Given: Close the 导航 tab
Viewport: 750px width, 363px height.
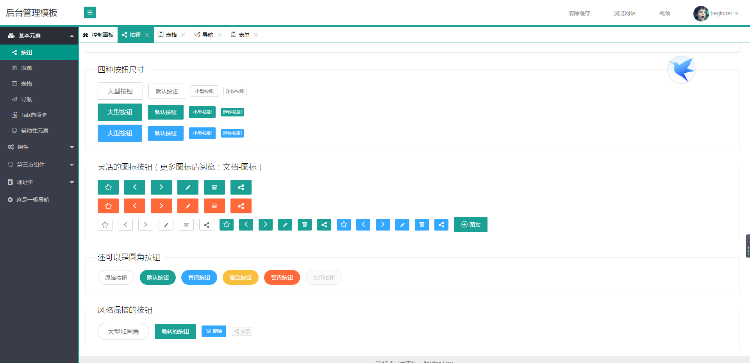Looking at the screenshot, I should (x=220, y=35).
